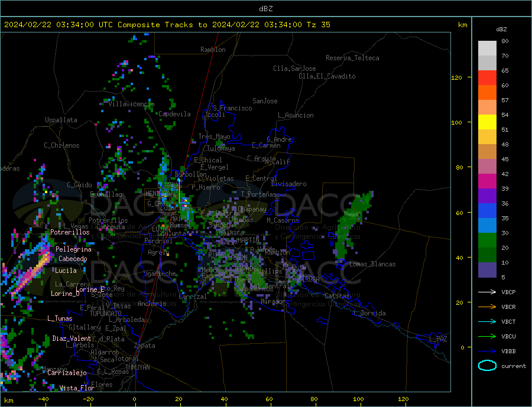Click the 'Clla.SanJose' map label
Screen dimensions: 532x407
coord(294,69)
